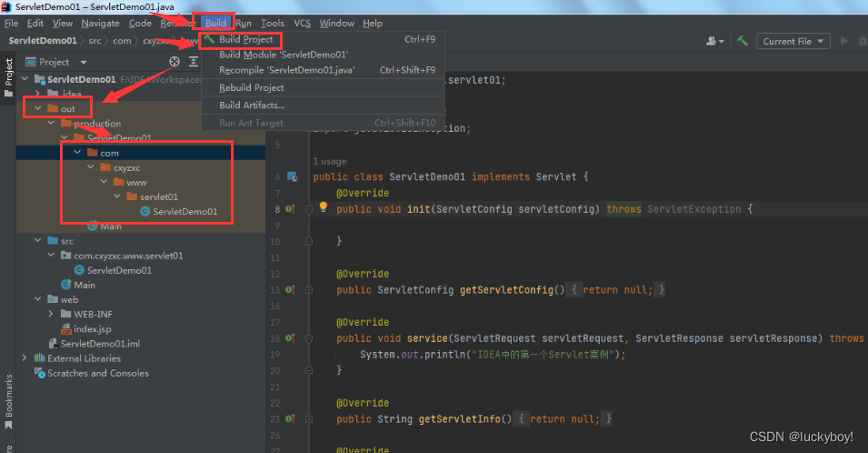
Task: Open the Help menu
Action: tap(373, 24)
